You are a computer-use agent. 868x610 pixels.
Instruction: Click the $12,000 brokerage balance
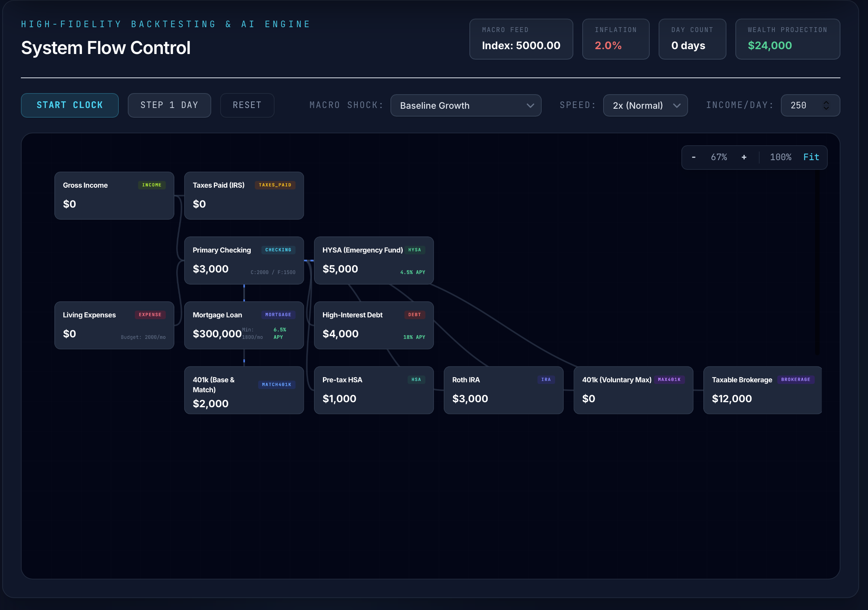[x=732, y=399]
